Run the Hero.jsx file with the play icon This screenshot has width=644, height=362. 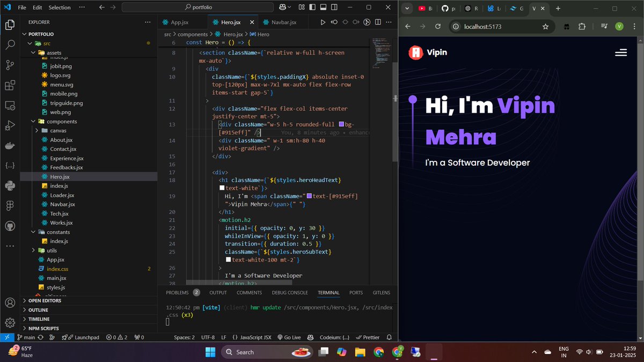pos(323,22)
